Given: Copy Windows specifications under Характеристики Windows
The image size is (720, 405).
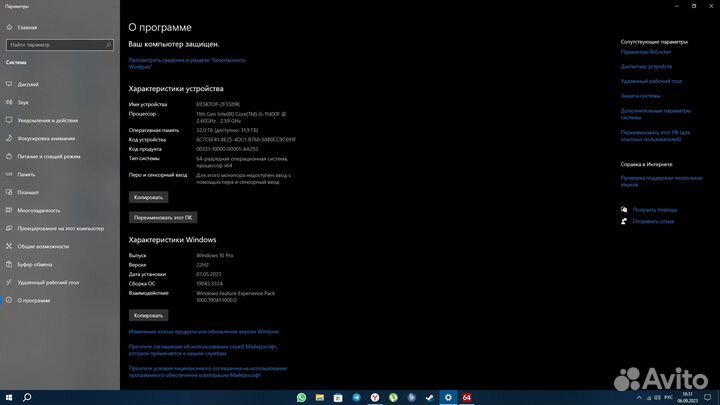Looking at the screenshot, I should click(x=148, y=315).
